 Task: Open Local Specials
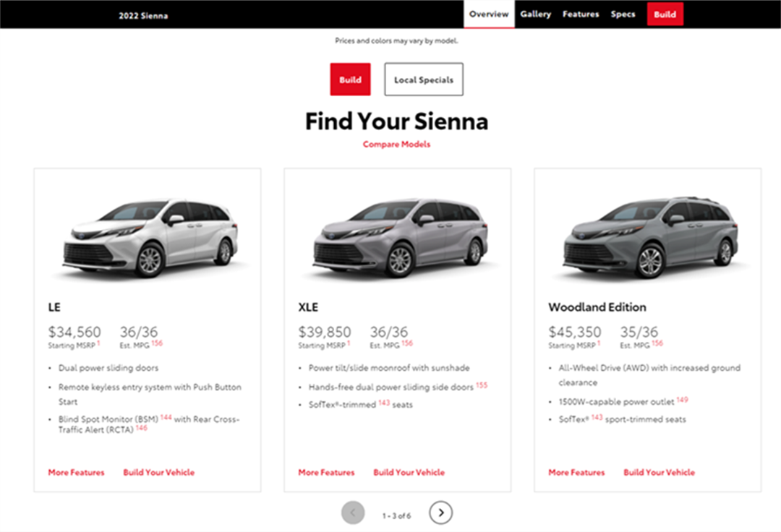[424, 80]
